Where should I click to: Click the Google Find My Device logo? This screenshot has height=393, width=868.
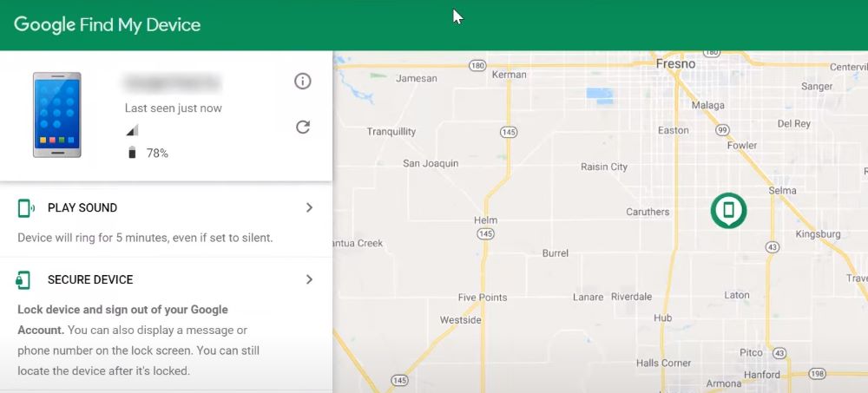[x=107, y=25]
